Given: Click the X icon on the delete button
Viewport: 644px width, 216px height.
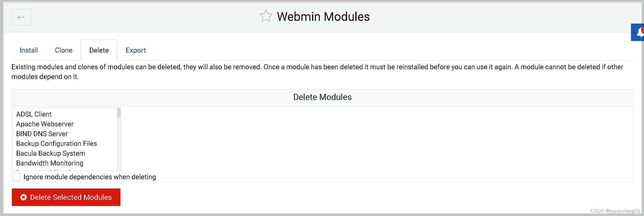Looking at the screenshot, I should coord(24,197).
